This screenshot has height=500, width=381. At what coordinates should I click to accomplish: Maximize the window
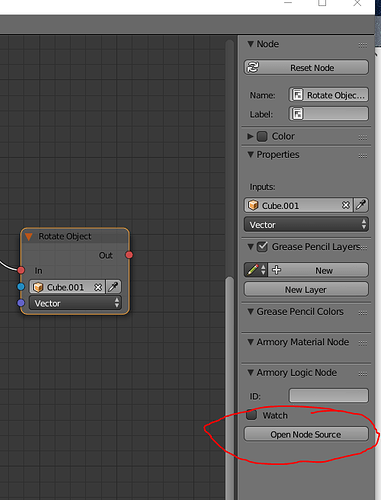(322, 3)
